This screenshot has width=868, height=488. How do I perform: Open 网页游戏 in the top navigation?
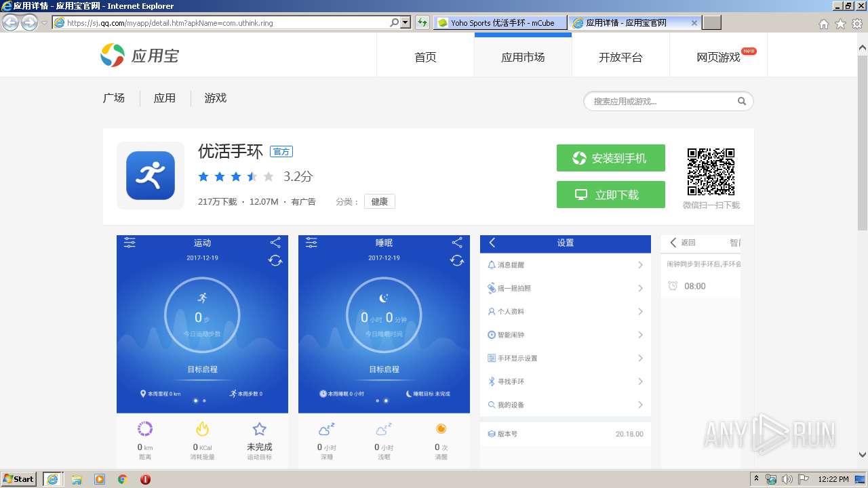click(x=718, y=57)
